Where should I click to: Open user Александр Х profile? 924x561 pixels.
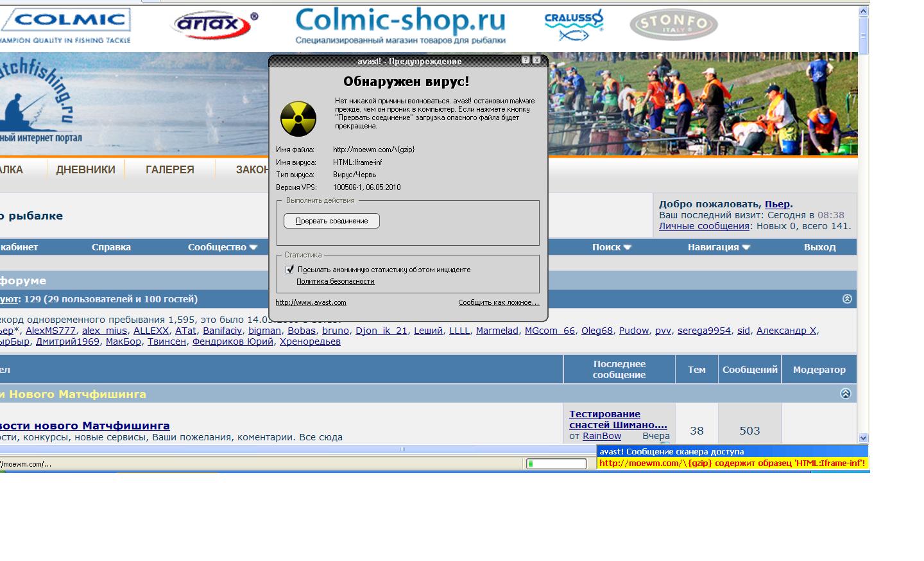click(x=786, y=331)
